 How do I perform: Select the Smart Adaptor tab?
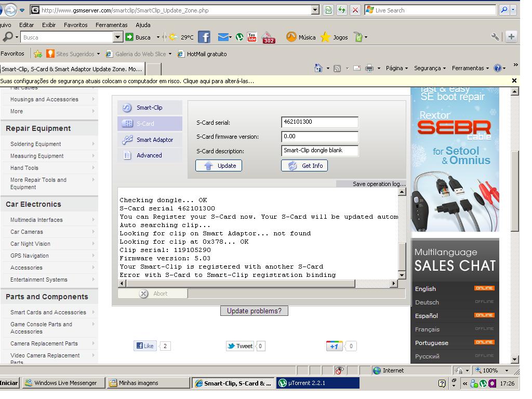click(150, 139)
